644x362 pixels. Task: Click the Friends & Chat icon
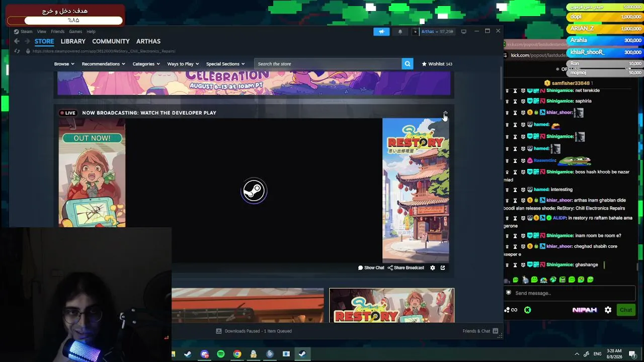[x=496, y=331]
